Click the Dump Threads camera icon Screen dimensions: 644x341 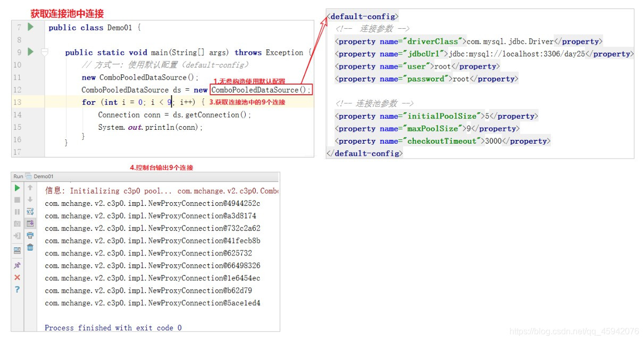(x=18, y=223)
